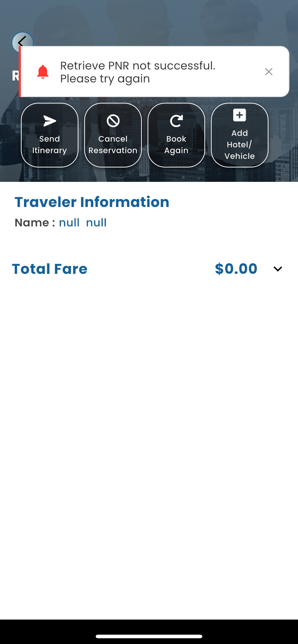Image resolution: width=298 pixels, height=644 pixels.
Task: Tap the Traveler Information heading
Action: click(92, 202)
